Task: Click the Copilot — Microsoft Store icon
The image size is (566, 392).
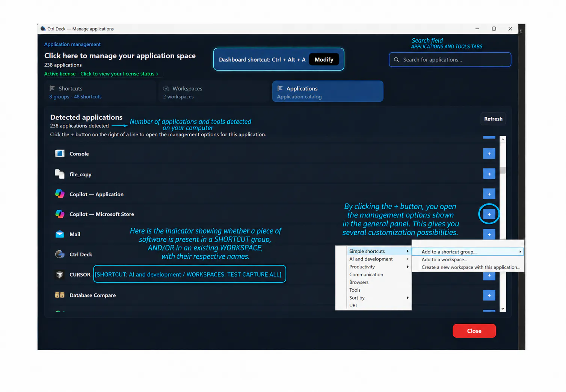Action: pyautogui.click(x=60, y=214)
